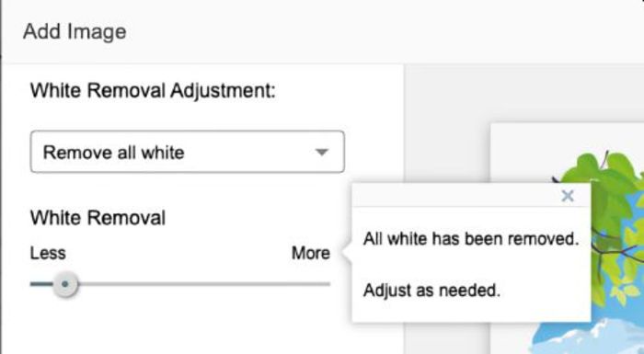Click the Add Image dialog title
Image resolution: width=644 pixels, height=354 pixels.
click(75, 31)
